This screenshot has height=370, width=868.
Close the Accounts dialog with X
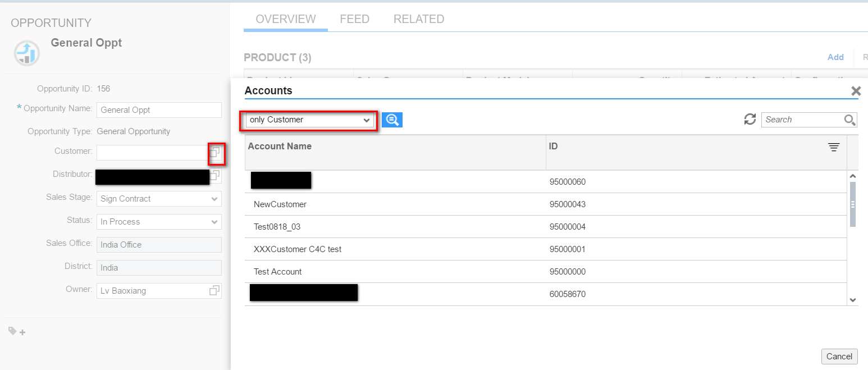[x=856, y=91]
